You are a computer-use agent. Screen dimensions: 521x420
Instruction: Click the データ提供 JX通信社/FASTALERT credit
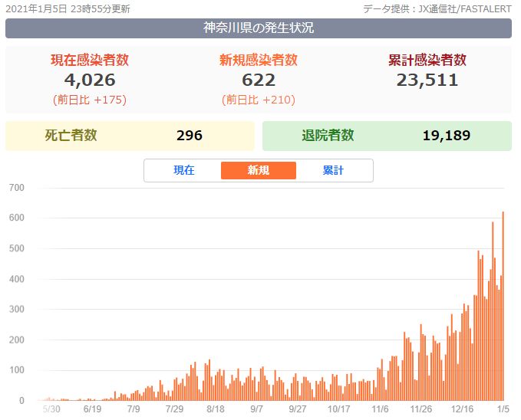pos(437,9)
